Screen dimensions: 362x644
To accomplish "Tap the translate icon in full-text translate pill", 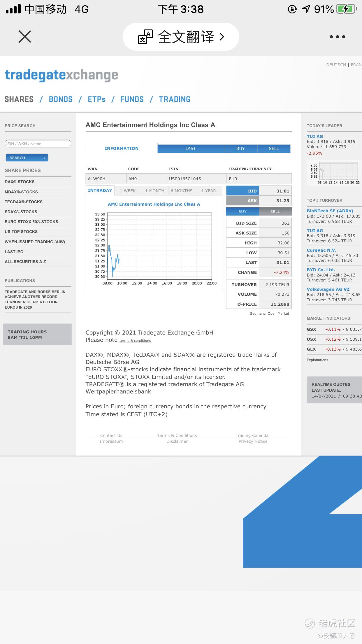I will (145, 37).
